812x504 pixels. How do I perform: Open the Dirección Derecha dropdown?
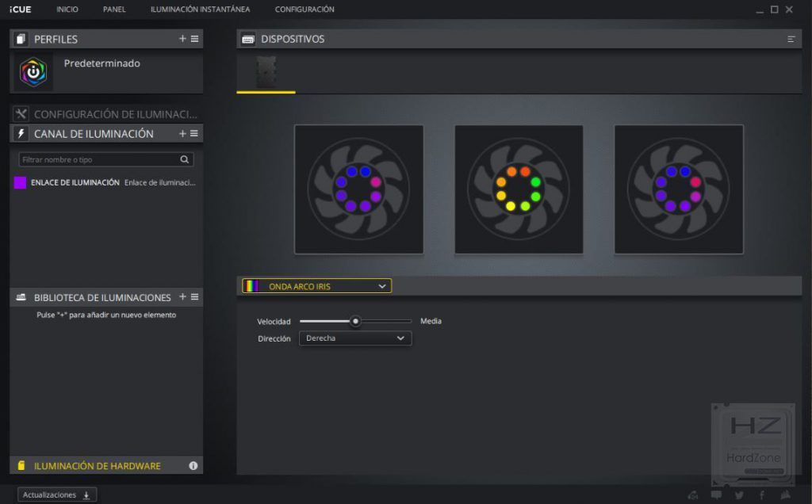[355, 338]
